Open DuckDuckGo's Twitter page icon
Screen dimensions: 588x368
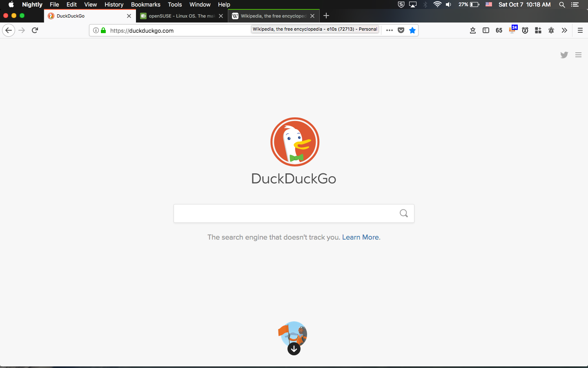pyautogui.click(x=564, y=55)
